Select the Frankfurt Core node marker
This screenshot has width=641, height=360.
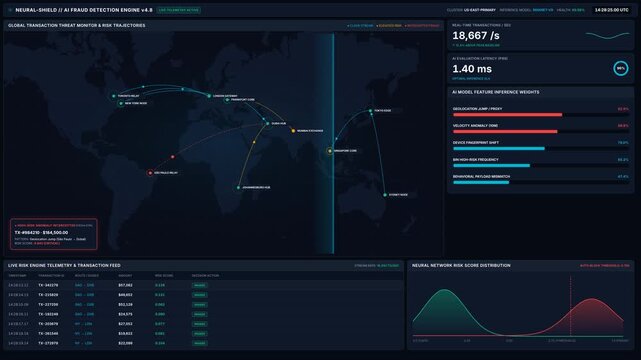pyautogui.click(x=227, y=100)
